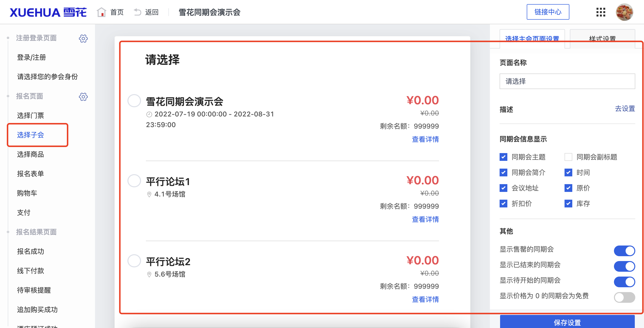Switch to the 样式设置 tab
The width and height of the screenshot is (644, 328).
click(x=602, y=39)
